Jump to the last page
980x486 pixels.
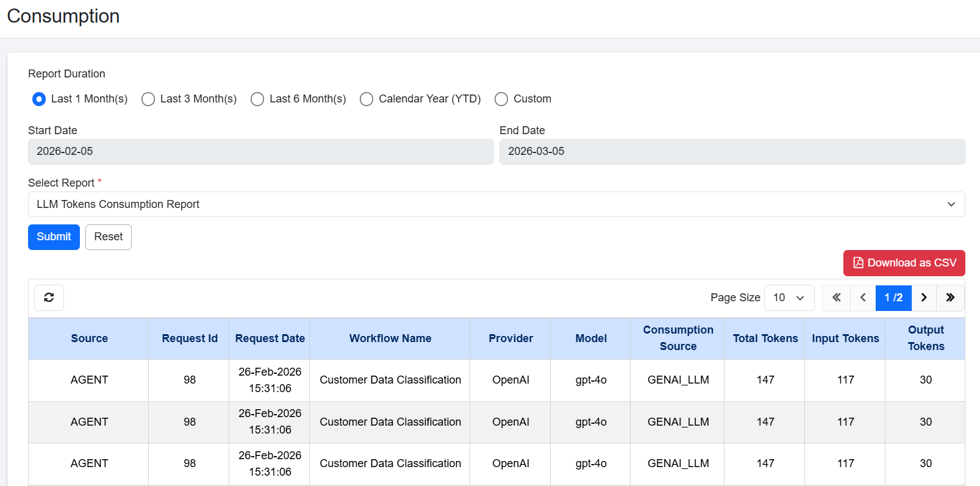[950, 298]
